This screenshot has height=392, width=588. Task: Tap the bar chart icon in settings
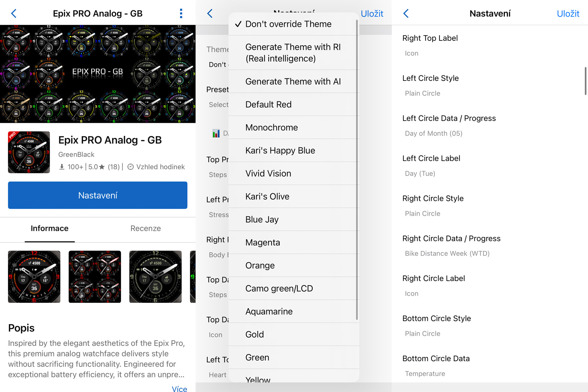coord(216,133)
